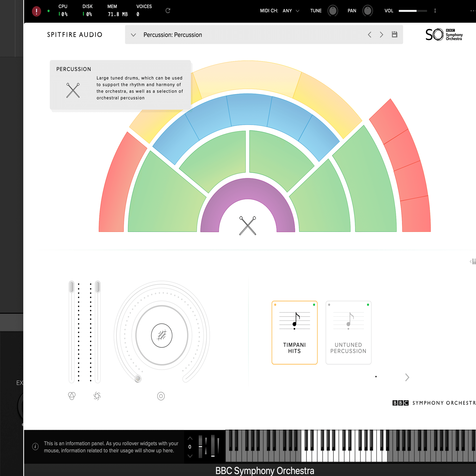The image size is (476, 476).
Task: Click the CPU 0% readout
Action: [x=63, y=10]
